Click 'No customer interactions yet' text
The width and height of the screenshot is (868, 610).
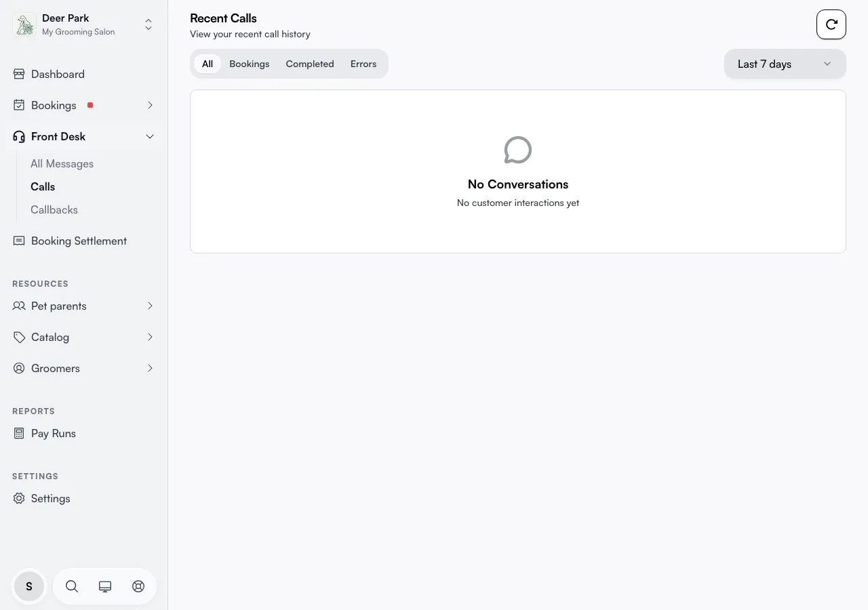pos(518,203)
